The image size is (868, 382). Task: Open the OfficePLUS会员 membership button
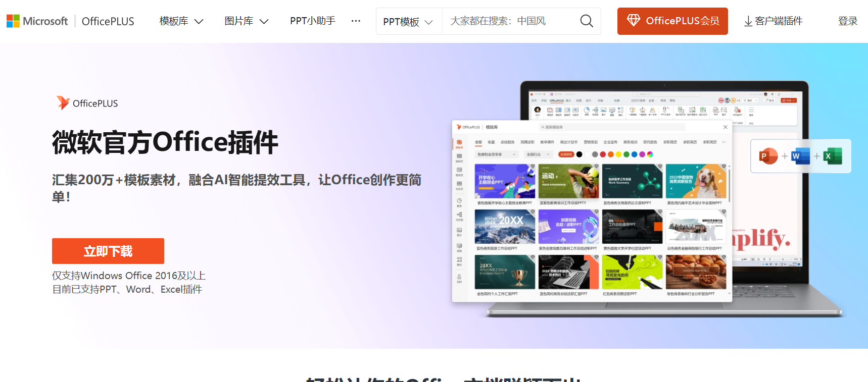pos(672,21)
